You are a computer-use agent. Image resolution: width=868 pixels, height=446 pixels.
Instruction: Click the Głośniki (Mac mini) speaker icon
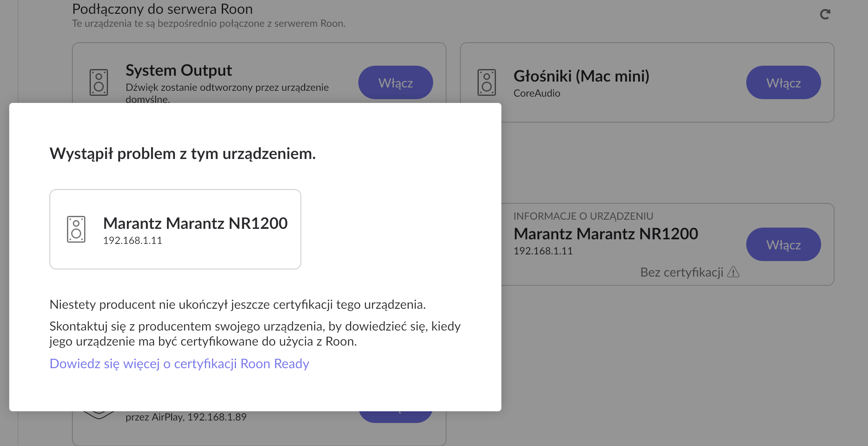click(487, 82)
